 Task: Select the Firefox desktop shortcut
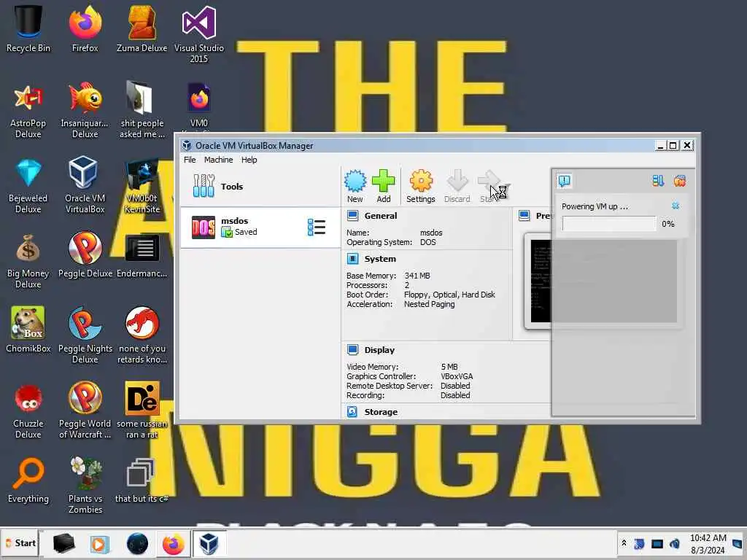[85, 28]
